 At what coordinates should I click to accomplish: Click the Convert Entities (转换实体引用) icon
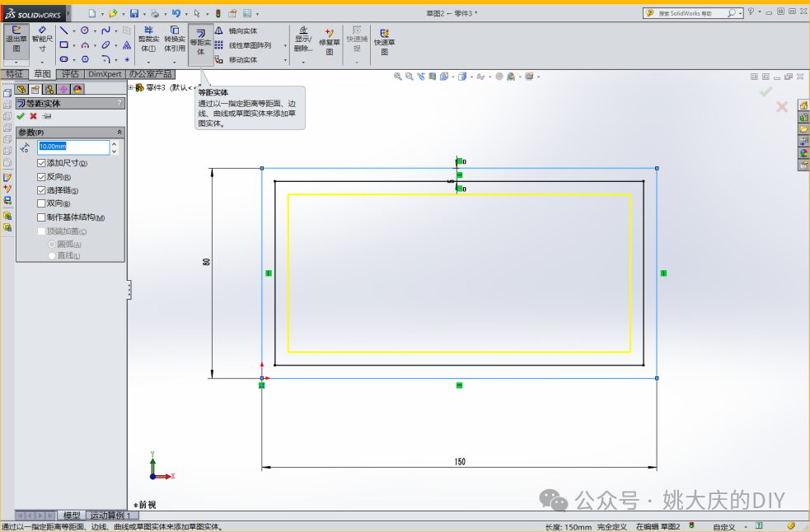tap(174, 40)
